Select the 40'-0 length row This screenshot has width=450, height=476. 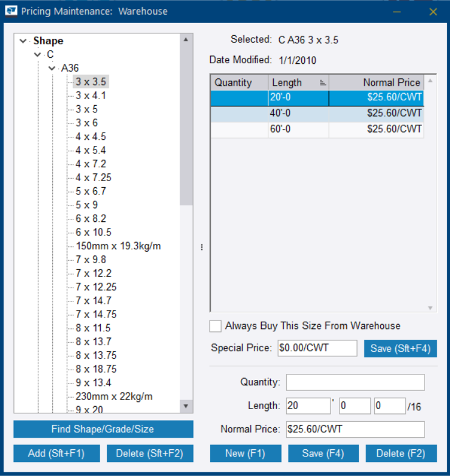pyautogui.click(x=317, y=113)
